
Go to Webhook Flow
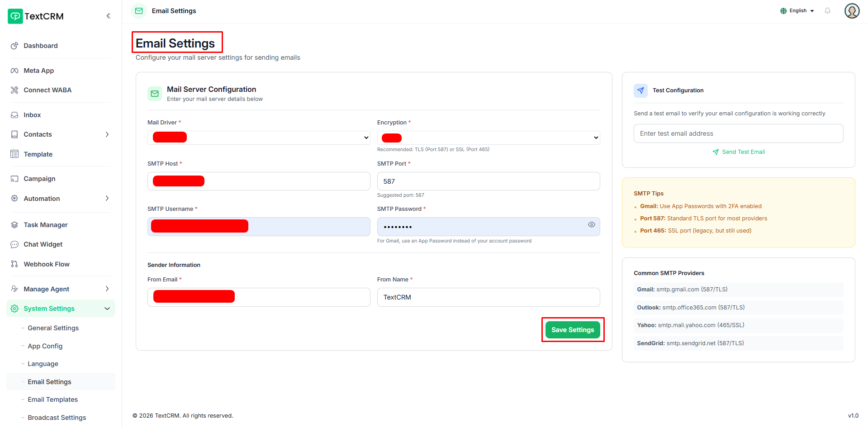coord(46,264)
